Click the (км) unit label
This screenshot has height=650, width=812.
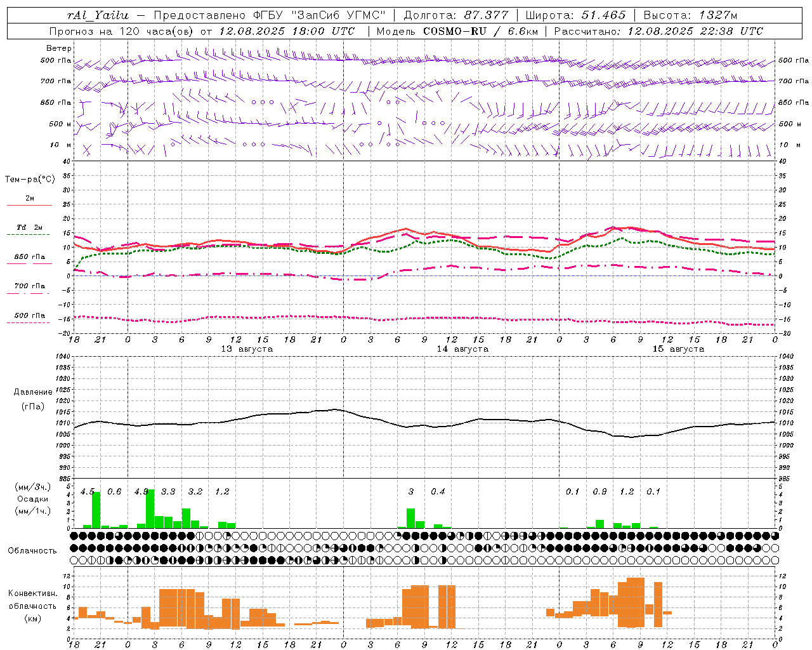[32, 618]
